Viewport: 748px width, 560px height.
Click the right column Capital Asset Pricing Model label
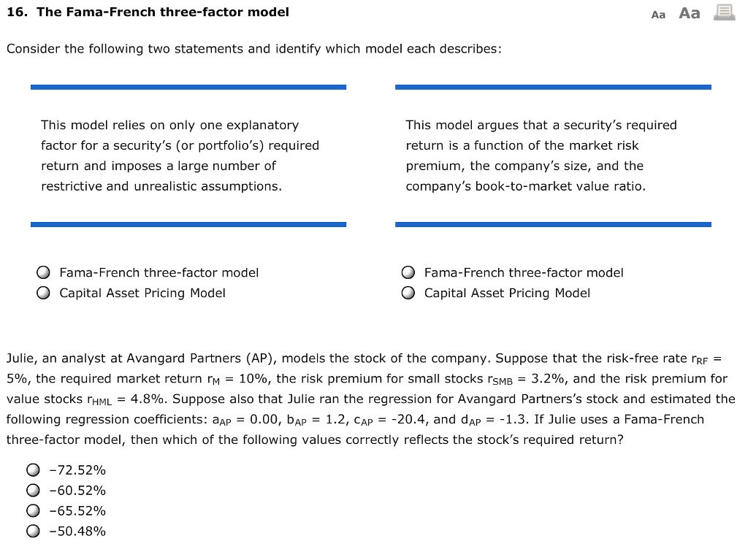tap(507, 293)
